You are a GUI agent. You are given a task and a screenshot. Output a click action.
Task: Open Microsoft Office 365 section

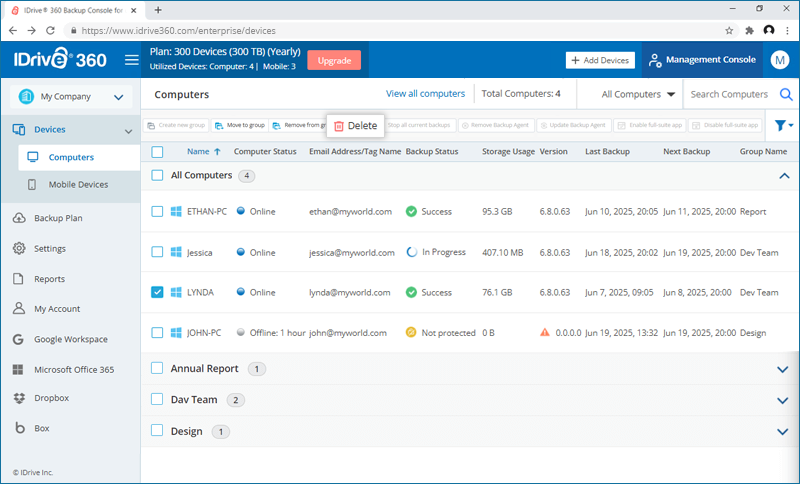[x=74, y=369]
